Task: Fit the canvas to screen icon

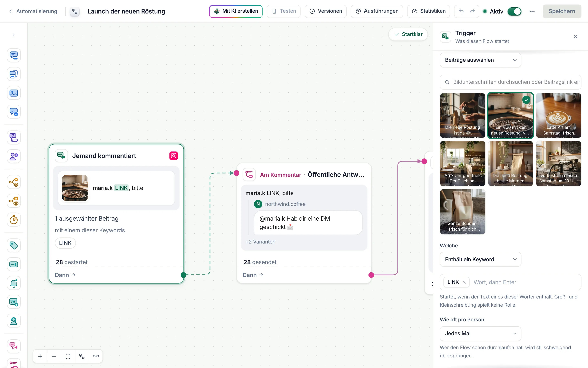Action: click(68, 356)
